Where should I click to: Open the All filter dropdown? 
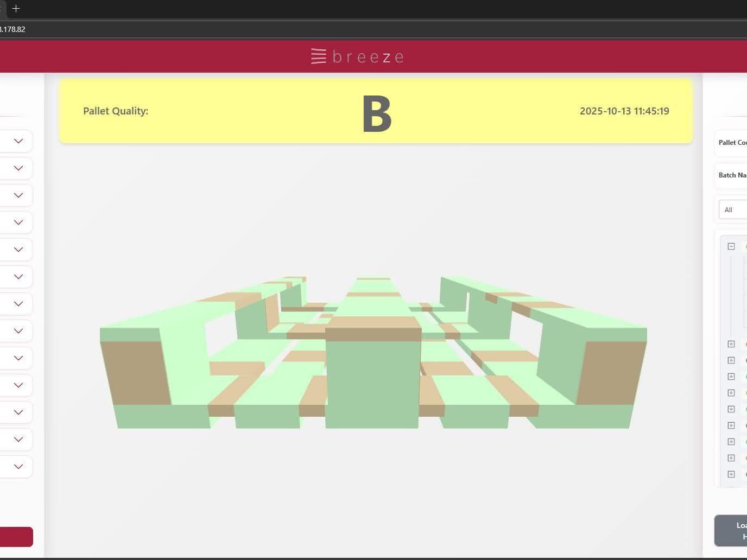tap(733, 209)
